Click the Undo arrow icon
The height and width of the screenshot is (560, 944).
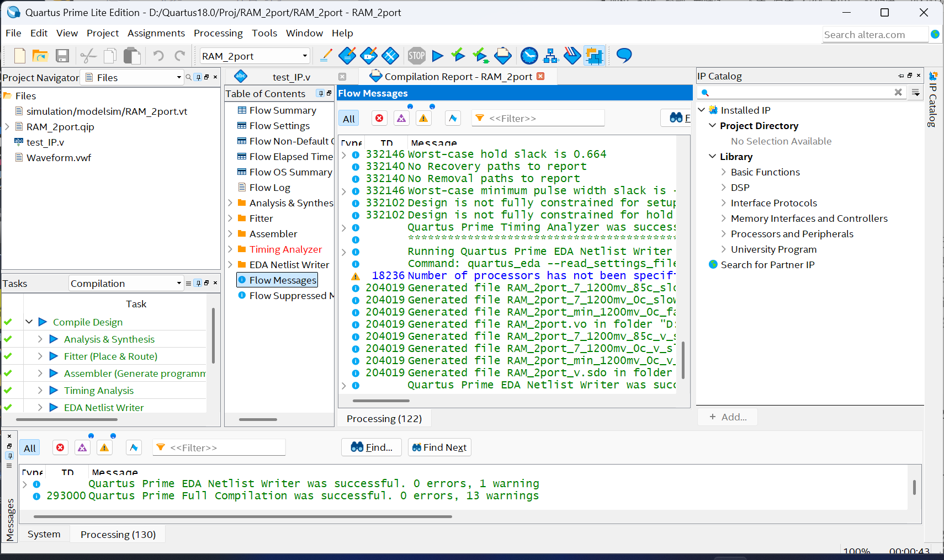click(x=158, y=56)
